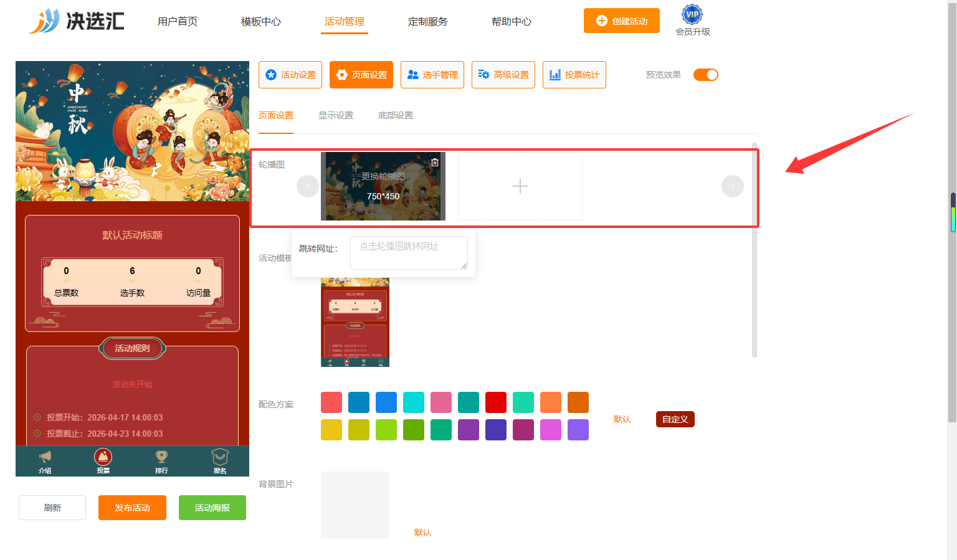The width and height of the screenshot is (957, 560).
Task: Select the activity template thumbnail
Action: [x=355, y=322]
